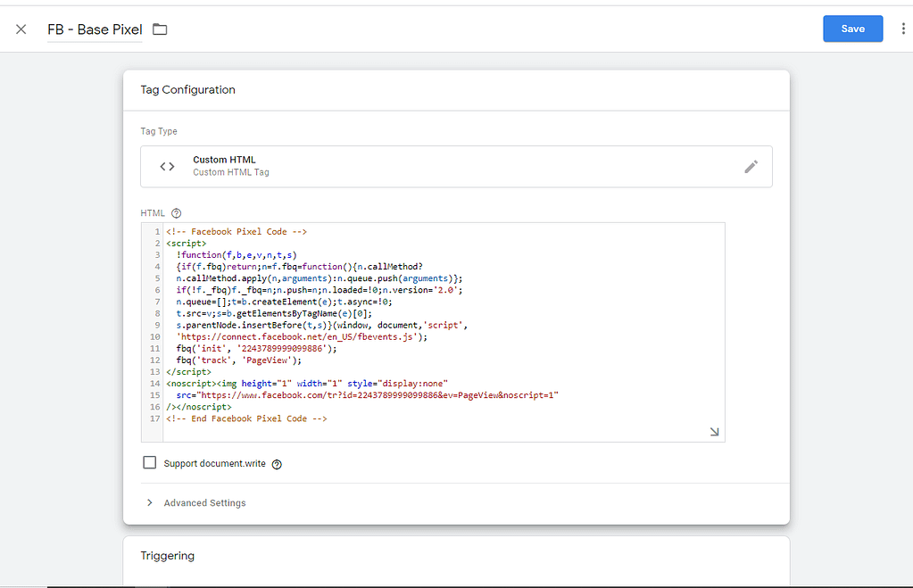Select the Custom HTML tag type card

(456, 167)
